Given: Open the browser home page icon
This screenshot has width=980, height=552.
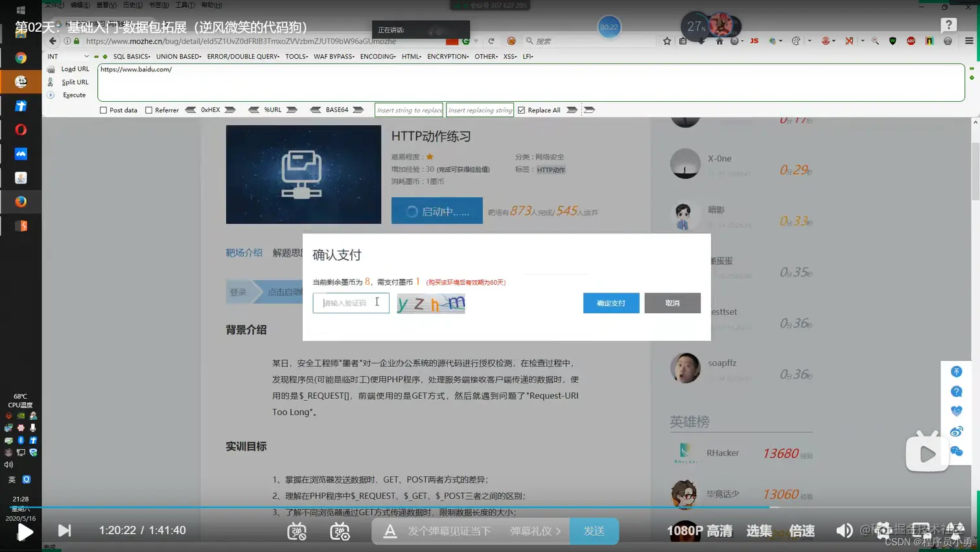Looking at the screenshot, I should tap(719, 41).
